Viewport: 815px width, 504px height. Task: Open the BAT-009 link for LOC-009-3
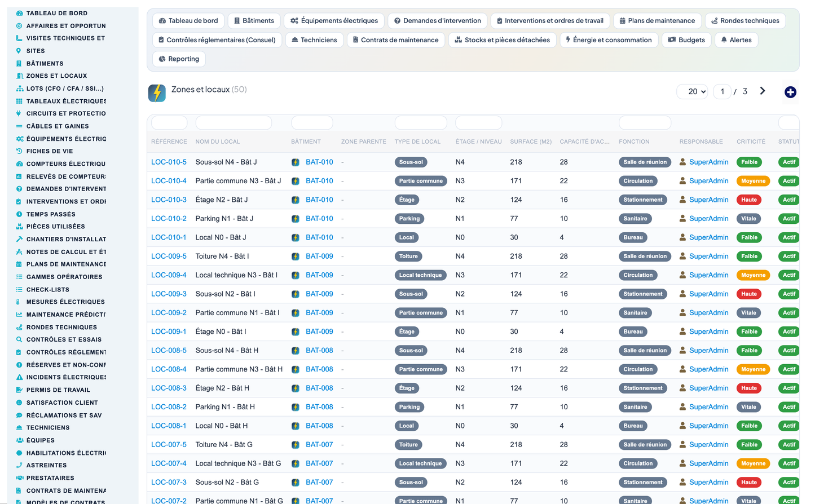[x=319, y=294]
